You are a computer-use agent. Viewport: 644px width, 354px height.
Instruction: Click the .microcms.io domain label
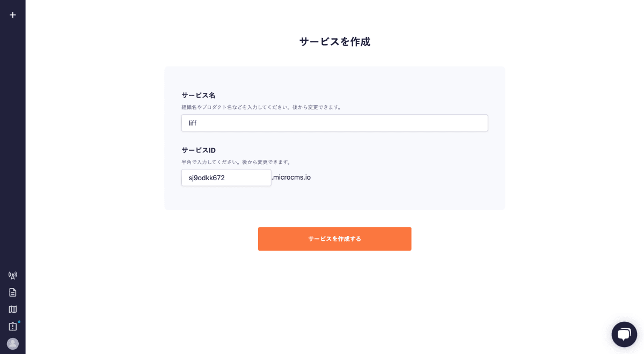292,177
